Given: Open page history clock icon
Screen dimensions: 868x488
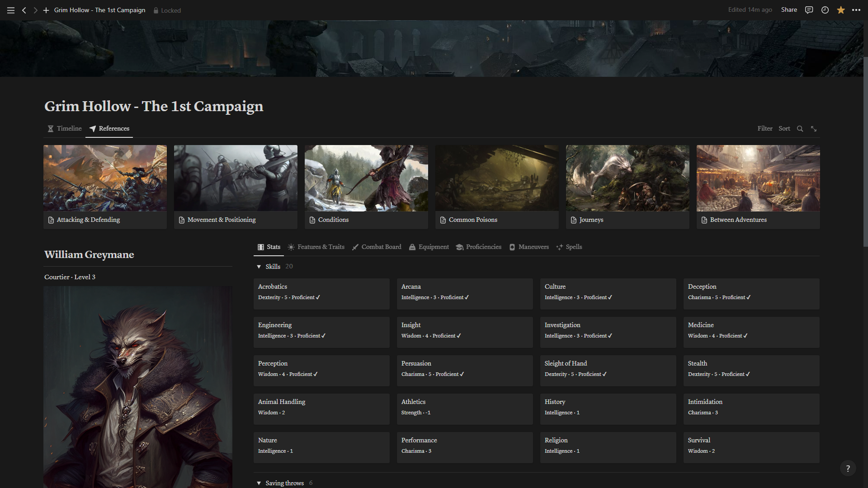Looking at the screenshot, I should pos(825,10).
